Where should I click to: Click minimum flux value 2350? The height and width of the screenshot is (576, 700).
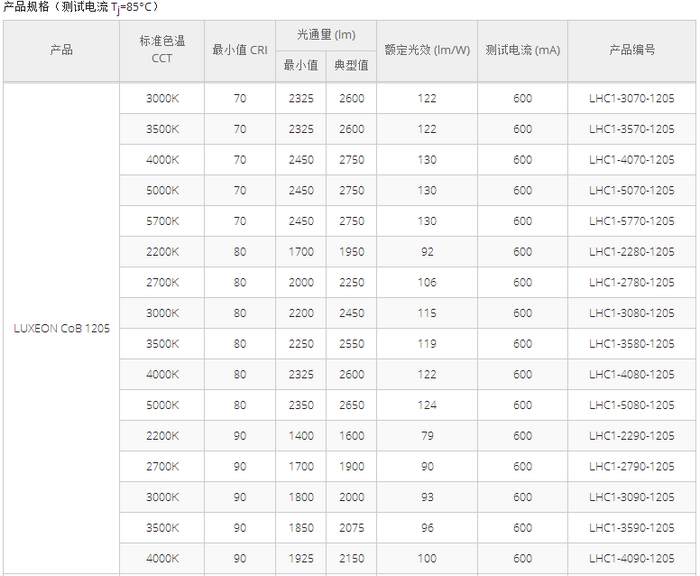tap(301, 405)
